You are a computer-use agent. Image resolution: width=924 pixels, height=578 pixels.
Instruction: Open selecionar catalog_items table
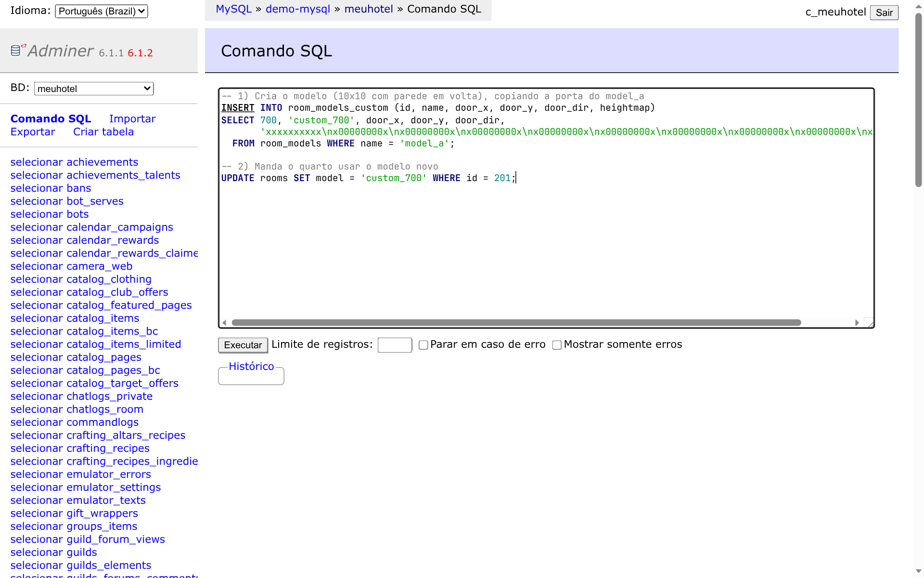pos(75,318)
